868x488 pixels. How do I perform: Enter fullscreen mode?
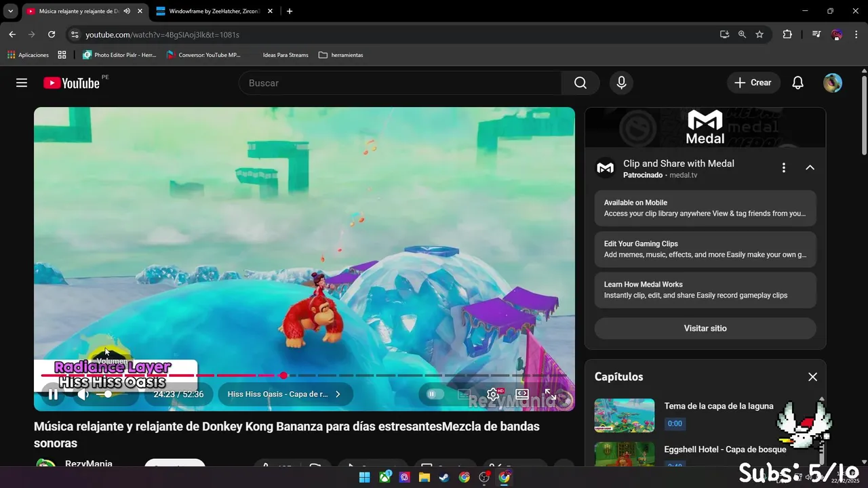pos(551,394)
